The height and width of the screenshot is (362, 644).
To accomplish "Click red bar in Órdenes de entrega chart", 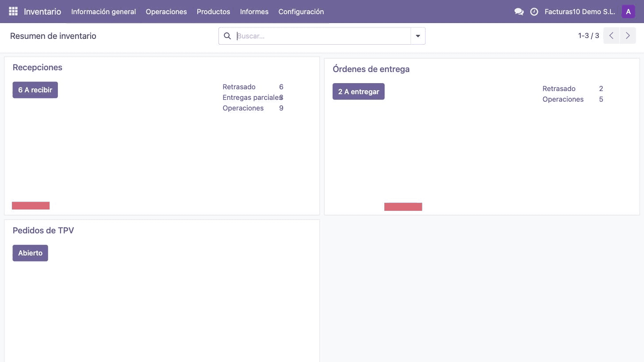I will 403,207.
